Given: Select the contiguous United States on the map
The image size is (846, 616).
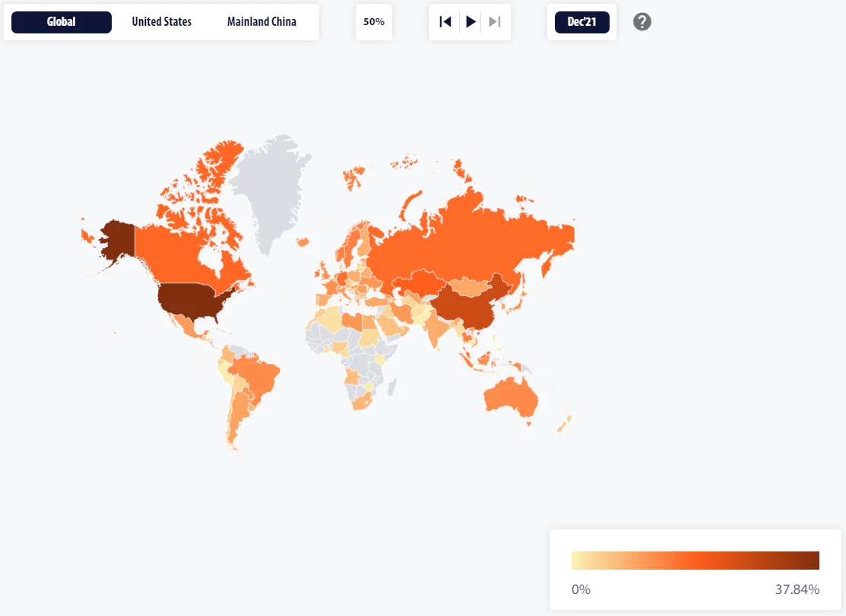Looking at the screenshot, I should pyautogui.click(x=190, y=300).
